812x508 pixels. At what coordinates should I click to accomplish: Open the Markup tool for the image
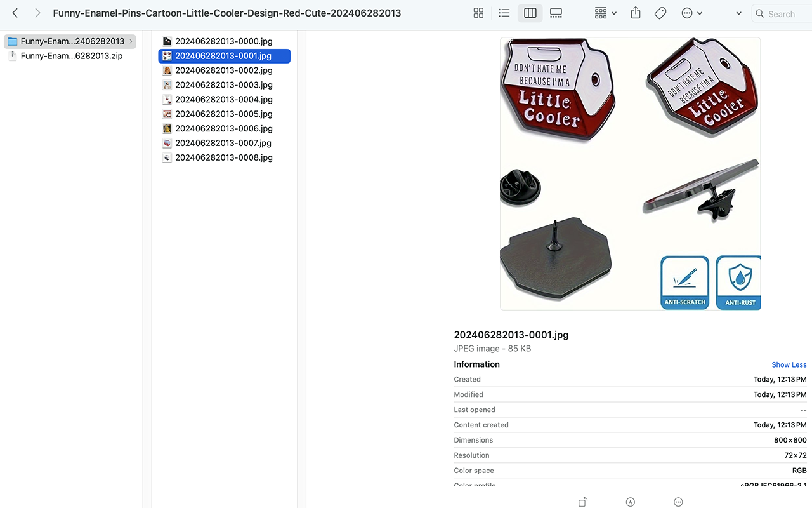(630, 502)
